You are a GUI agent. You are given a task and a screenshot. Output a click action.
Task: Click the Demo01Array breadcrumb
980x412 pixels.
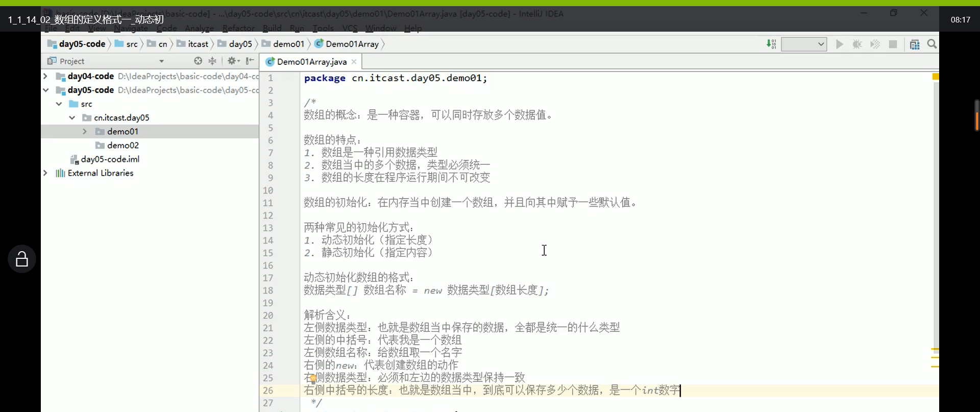[347, 44]
